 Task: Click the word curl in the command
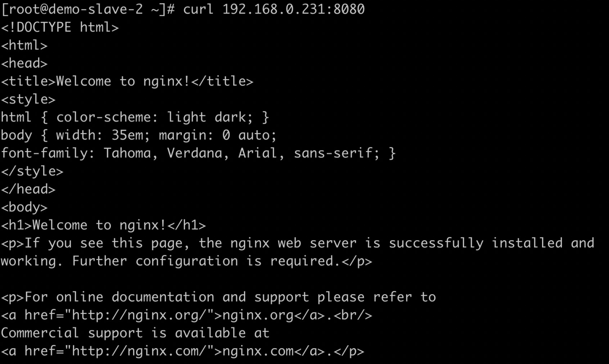click(x=198, y=9)
